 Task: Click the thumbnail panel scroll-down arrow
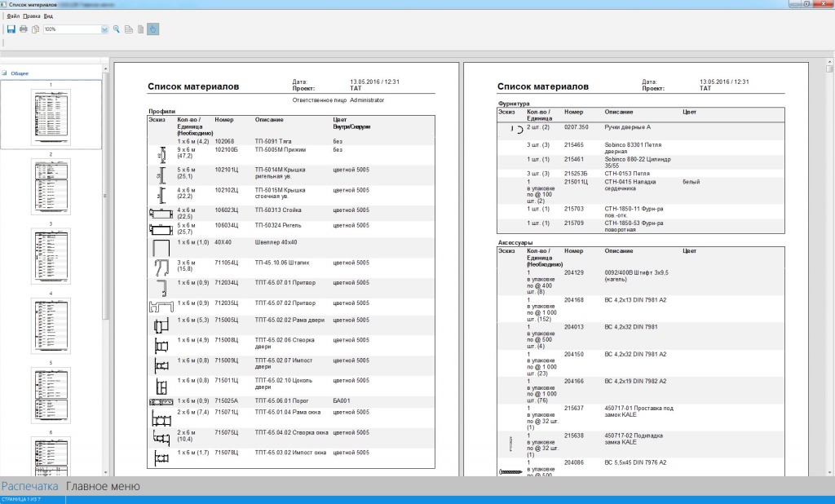[105, 472]
